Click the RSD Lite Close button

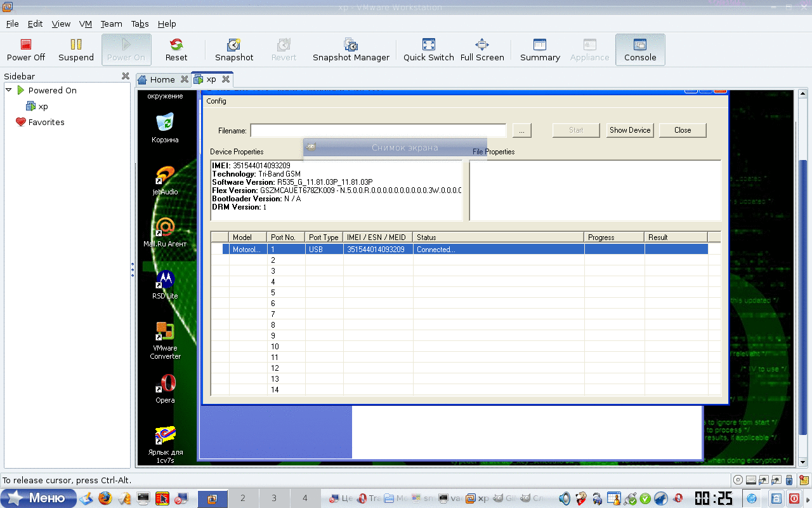pyautogui.click(x=683, y=130)
